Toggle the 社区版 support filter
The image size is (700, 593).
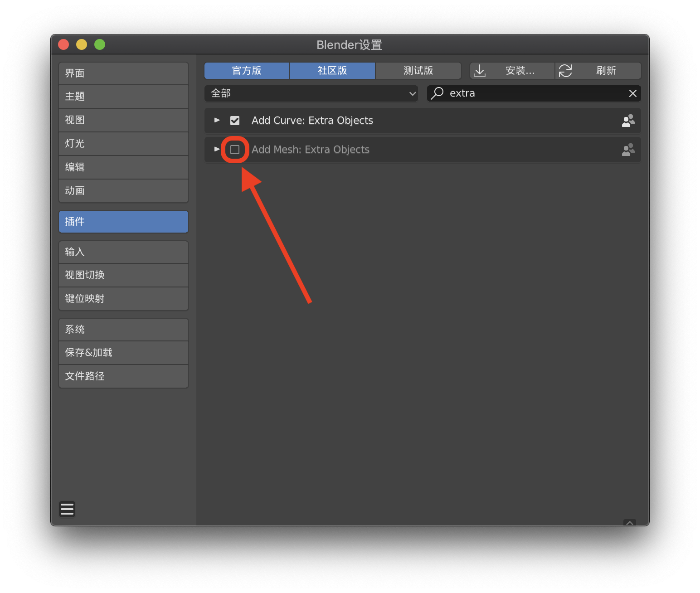point(332,71)
